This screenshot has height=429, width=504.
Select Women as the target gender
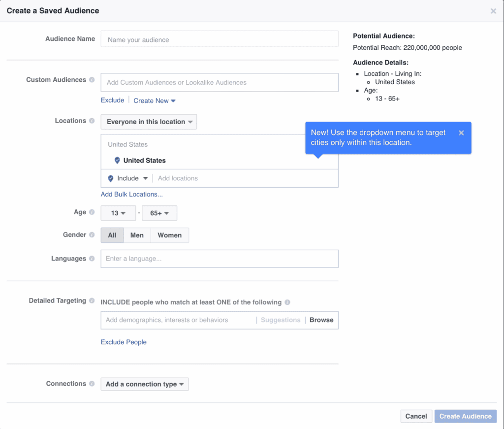170,235
